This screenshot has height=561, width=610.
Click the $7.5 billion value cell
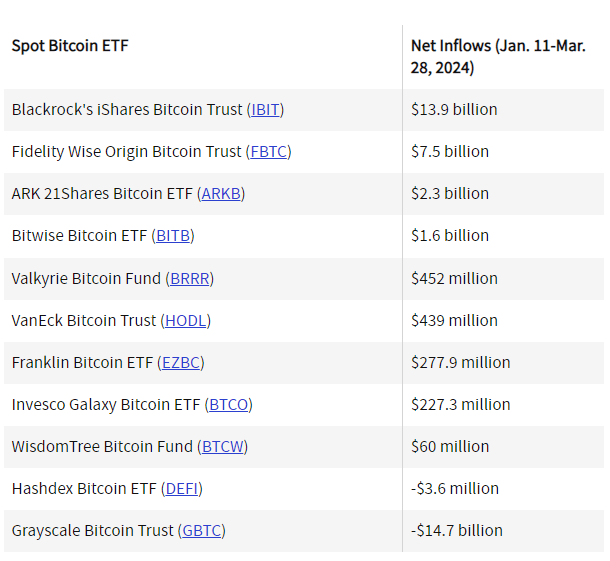click(450, 152)
